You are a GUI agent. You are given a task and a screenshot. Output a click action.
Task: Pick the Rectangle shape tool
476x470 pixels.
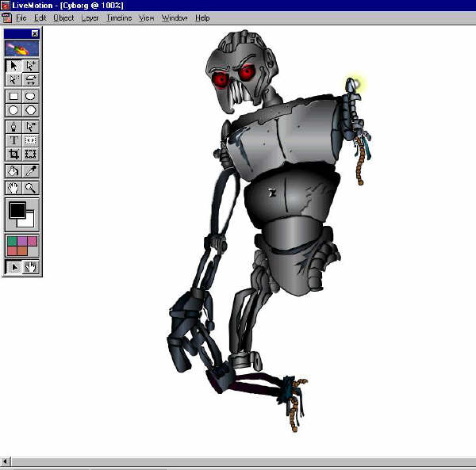pyautogui.click(x=14, y=97)
